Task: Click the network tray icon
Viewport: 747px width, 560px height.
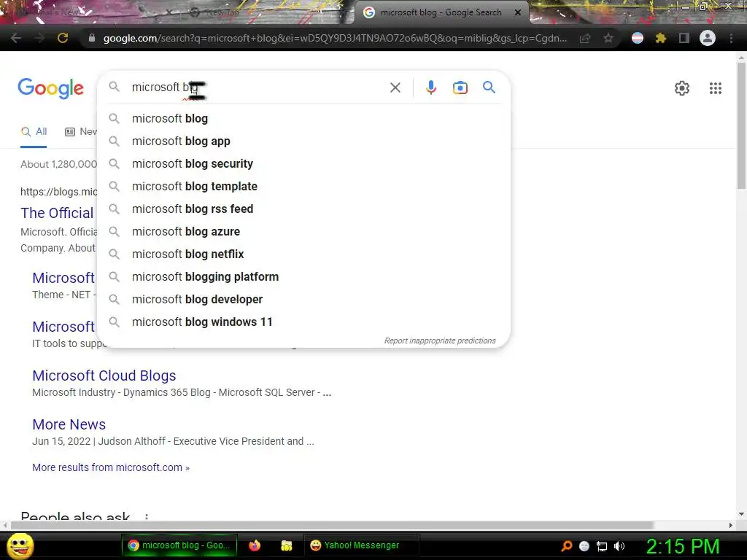Action: [602, 546]
